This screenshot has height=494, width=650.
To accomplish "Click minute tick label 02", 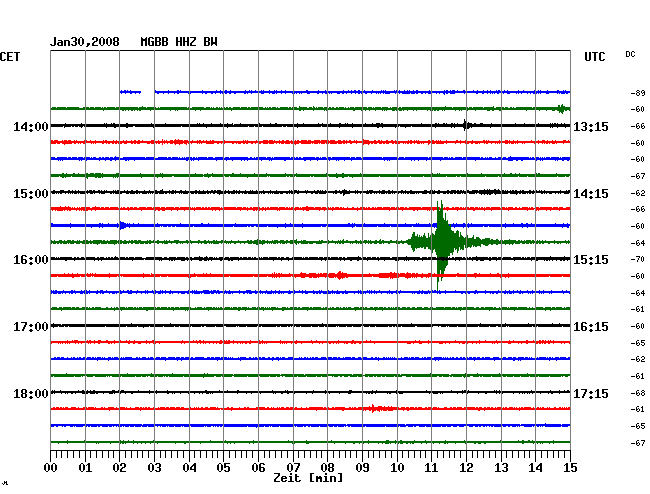I will pyautogui.click(x=119, y=468).
